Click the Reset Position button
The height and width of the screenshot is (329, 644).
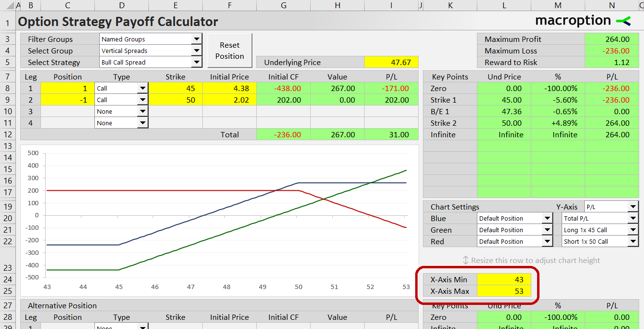[x=230, y=51]
